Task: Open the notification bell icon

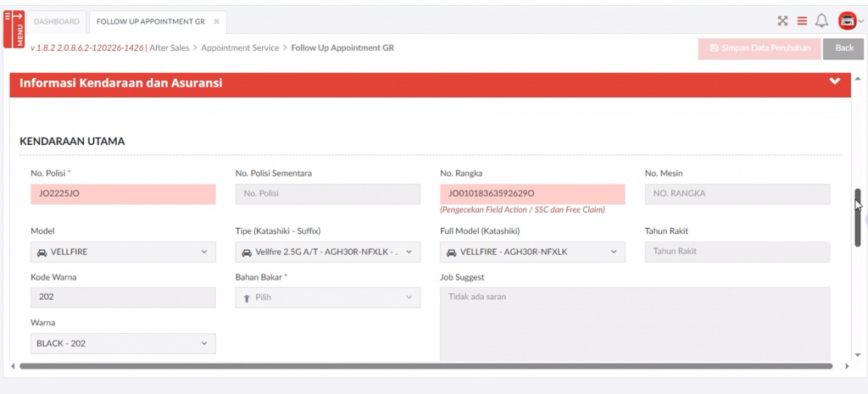Action: point(821,21)
